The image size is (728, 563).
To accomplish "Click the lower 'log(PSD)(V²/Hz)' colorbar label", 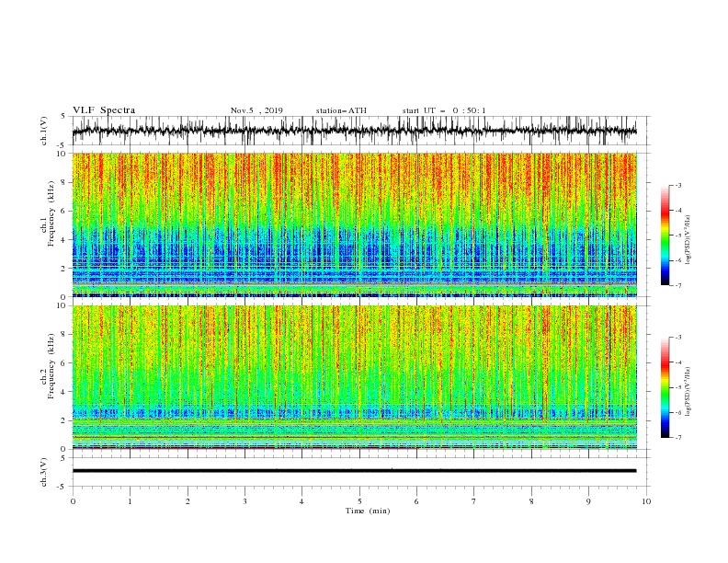I will 688,392.
